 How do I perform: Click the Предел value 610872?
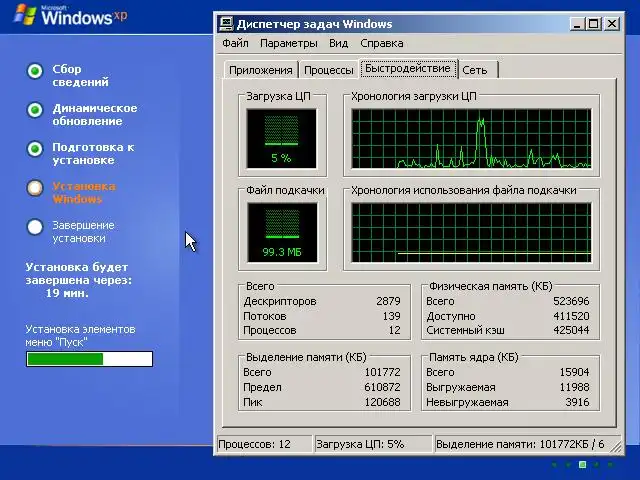click(x=382, y=387)
